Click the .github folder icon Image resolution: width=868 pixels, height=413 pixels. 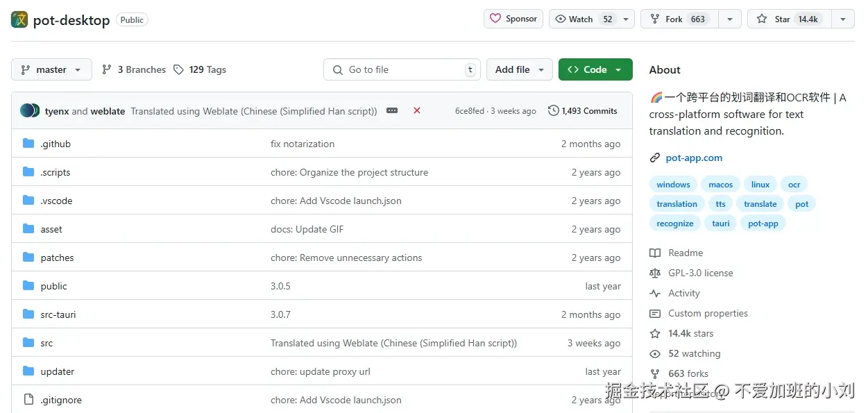click(28, 144)
